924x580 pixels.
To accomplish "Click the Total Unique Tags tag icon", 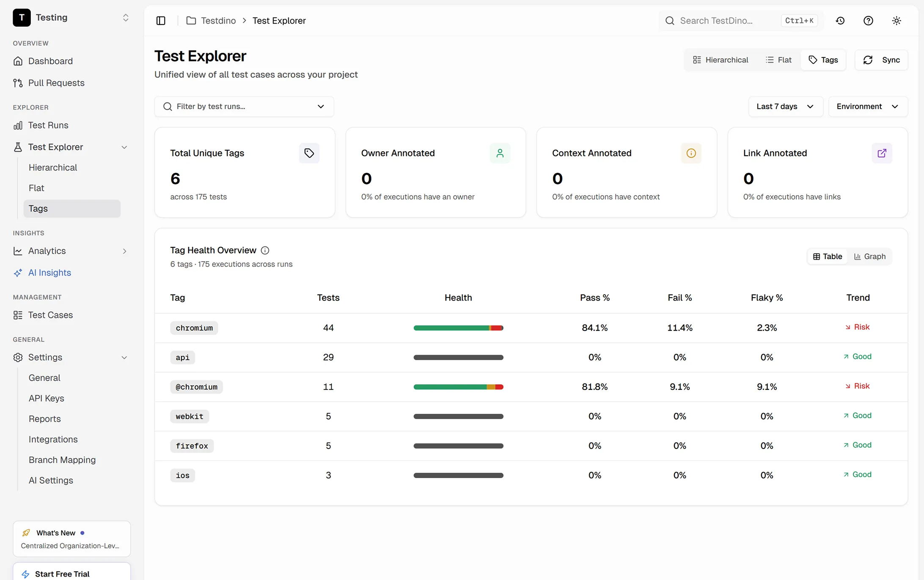I will [x=309, y=153].
